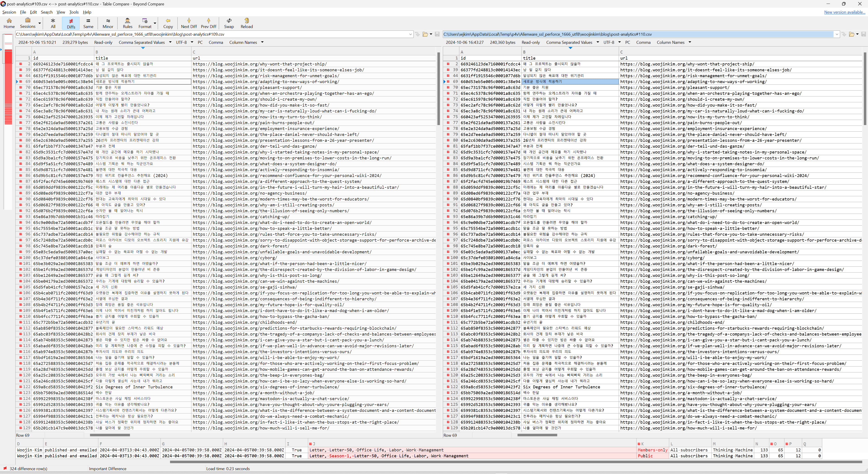Click the Beyond Compare title bar app icon
This screenshot has height=474, width=868.
coord(3,4)
